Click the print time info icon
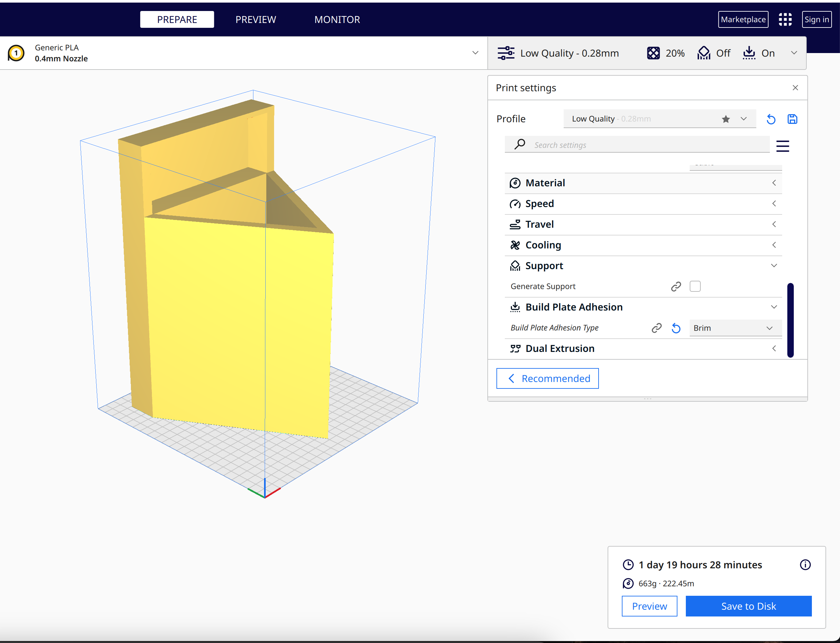840x643 pixels. [805, 564]
